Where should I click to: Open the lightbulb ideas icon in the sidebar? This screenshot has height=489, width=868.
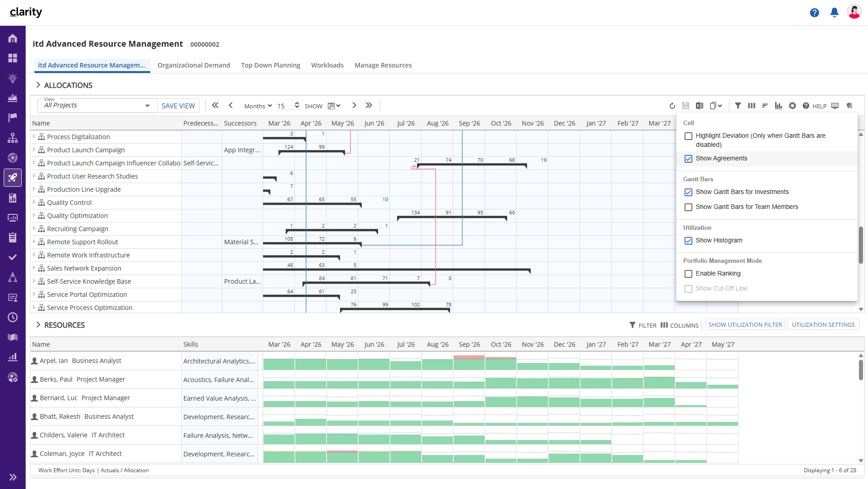point(13,78)
